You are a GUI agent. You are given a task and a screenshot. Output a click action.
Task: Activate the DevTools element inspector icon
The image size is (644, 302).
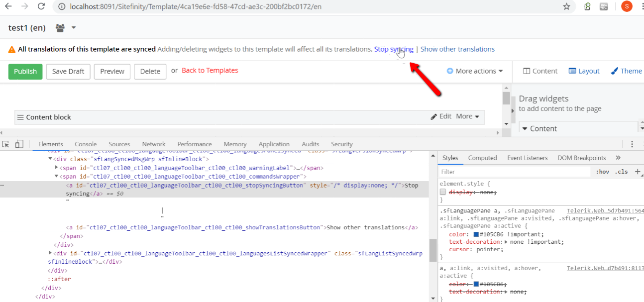pos(6,144)
